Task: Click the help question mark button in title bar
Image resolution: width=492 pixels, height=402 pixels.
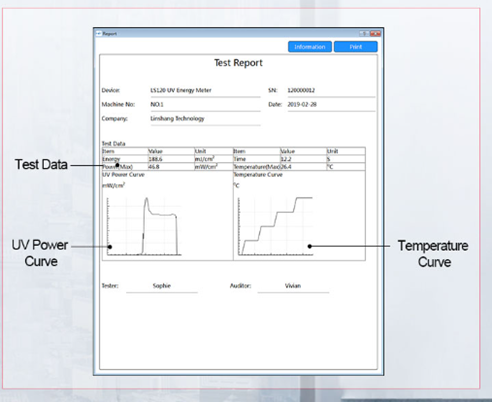Action: pyautogui.click(x=364, y=33)
